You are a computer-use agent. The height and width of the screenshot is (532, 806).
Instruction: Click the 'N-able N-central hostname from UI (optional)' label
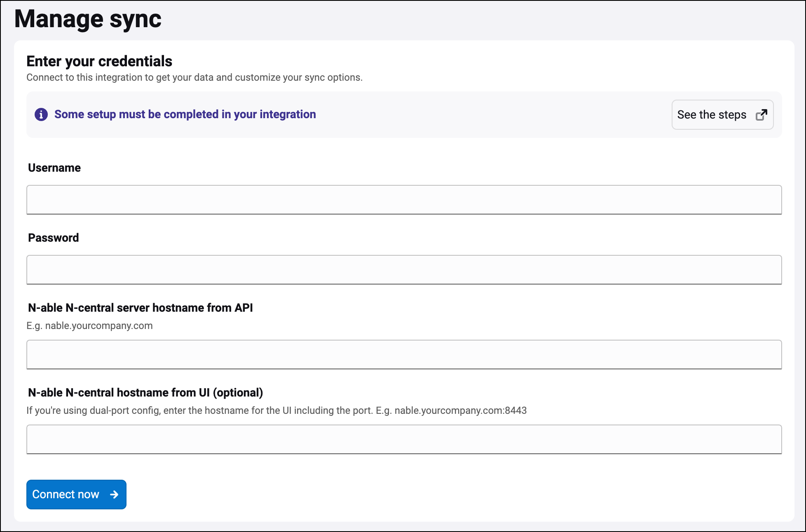[145, 393]
